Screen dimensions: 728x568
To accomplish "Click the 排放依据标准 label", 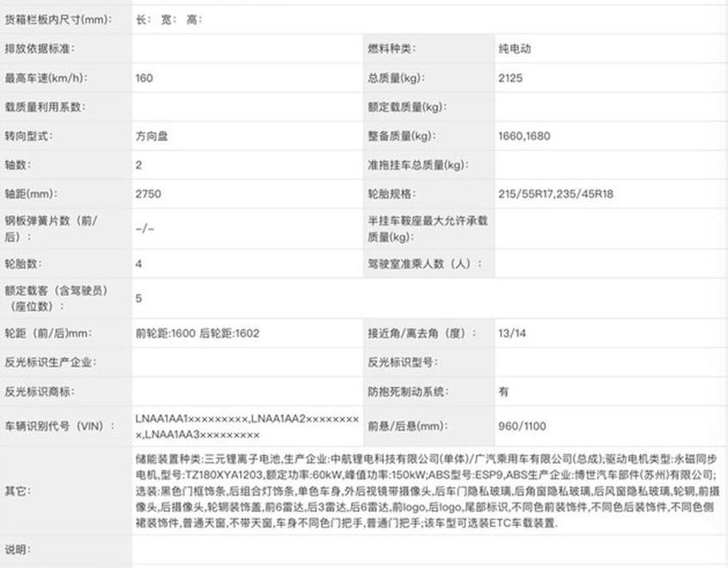I will click(x=40, y=49).
